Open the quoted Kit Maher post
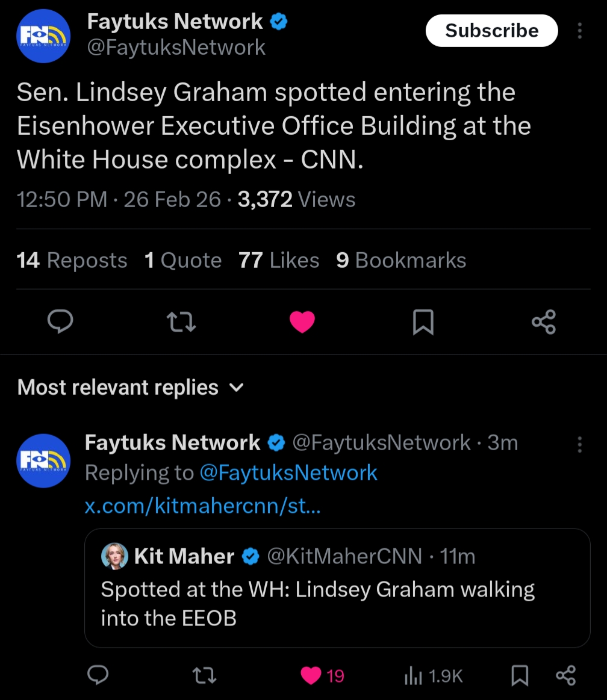The width and height of the screenshot is (607, 700). tap(337, 588)
